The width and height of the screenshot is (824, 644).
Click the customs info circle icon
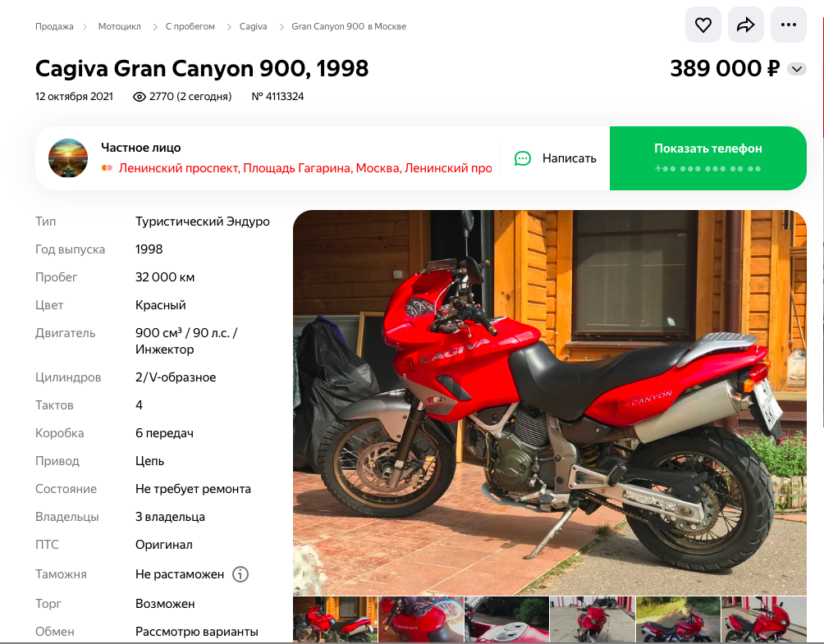[240, 574]
